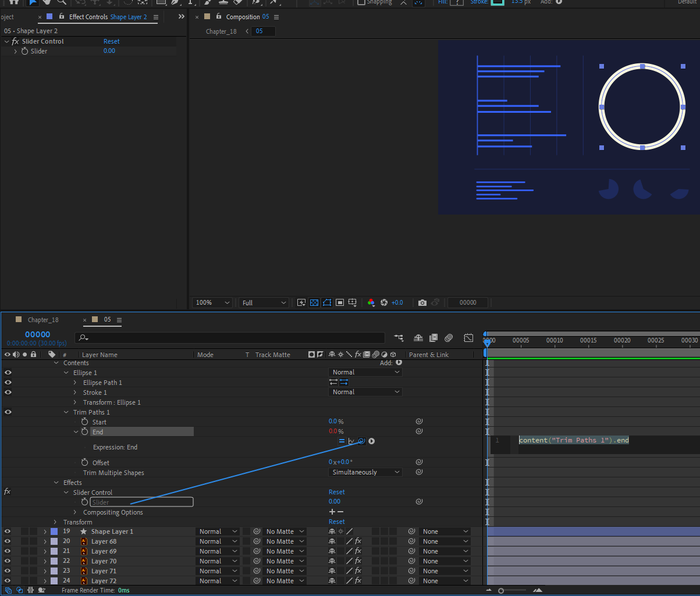Click the expression graph overlay icon
Image resolution: width=700 pixels, height=596 pixels.
click(351, 441)
